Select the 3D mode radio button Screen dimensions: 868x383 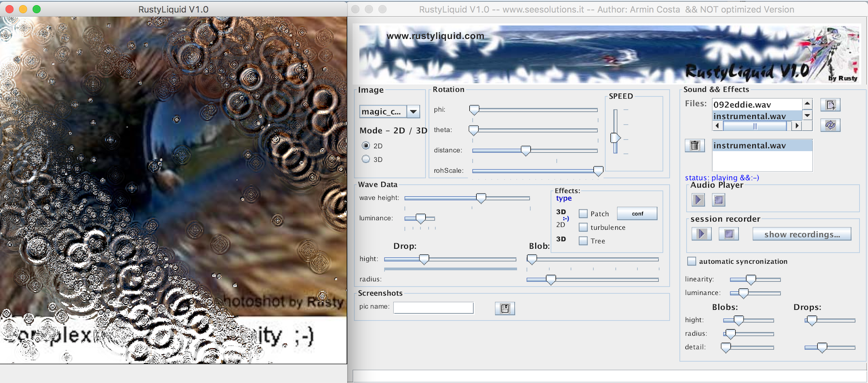click(x=366, y=159)
